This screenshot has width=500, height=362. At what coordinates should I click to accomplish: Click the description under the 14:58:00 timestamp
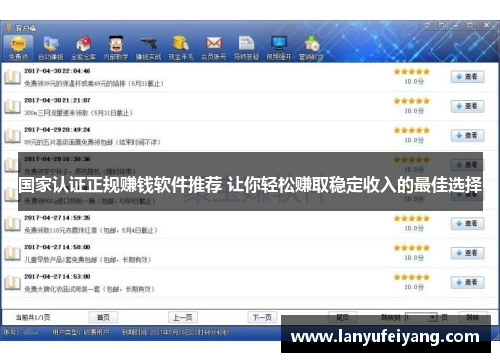coord(88,260)
